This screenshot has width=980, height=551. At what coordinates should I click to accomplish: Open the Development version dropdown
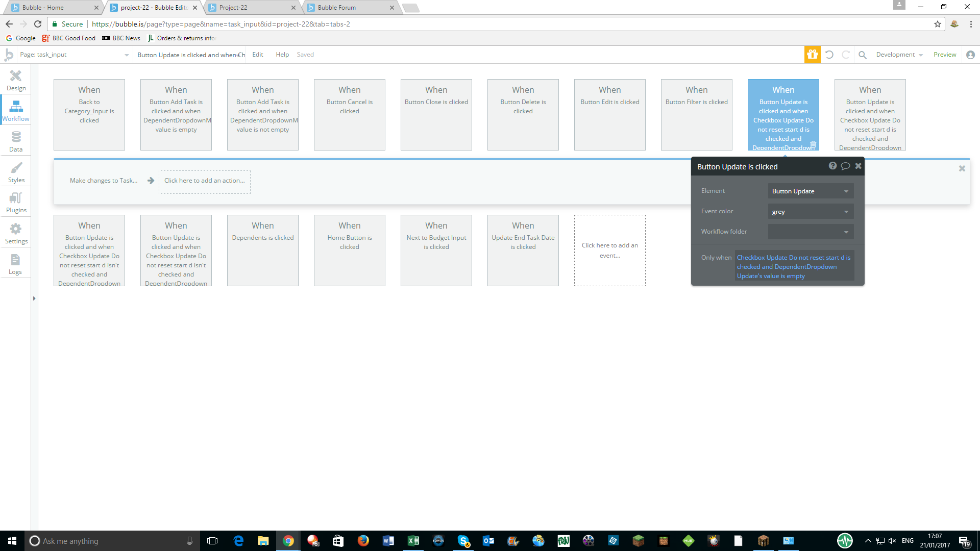pos(899,55)
